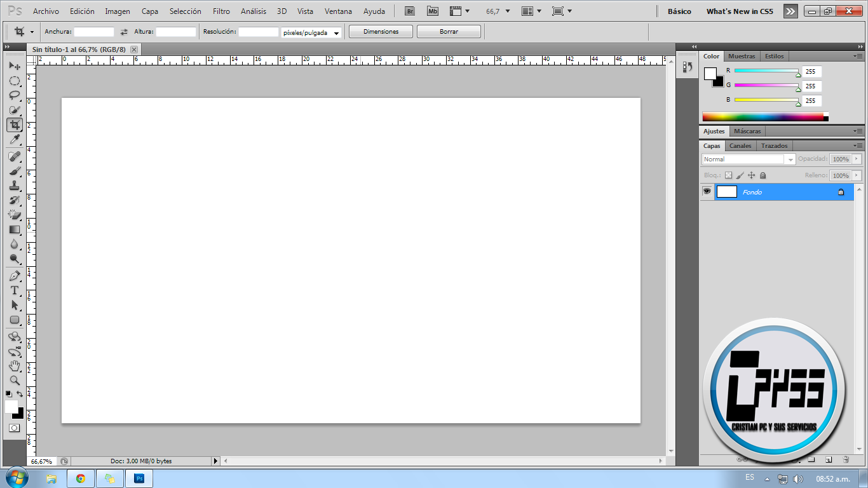
Task: Select the Path Selection tool
Action: coord(14,305)
